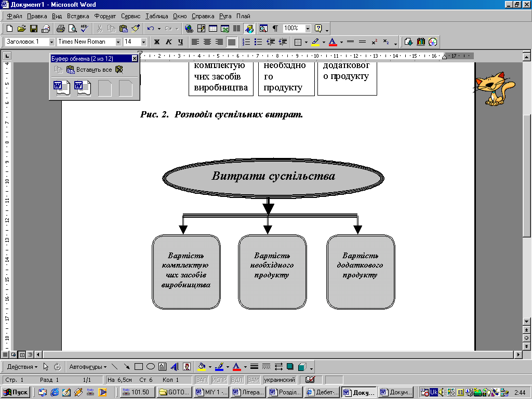
Task: Align text left
Action: coord(195,42)
